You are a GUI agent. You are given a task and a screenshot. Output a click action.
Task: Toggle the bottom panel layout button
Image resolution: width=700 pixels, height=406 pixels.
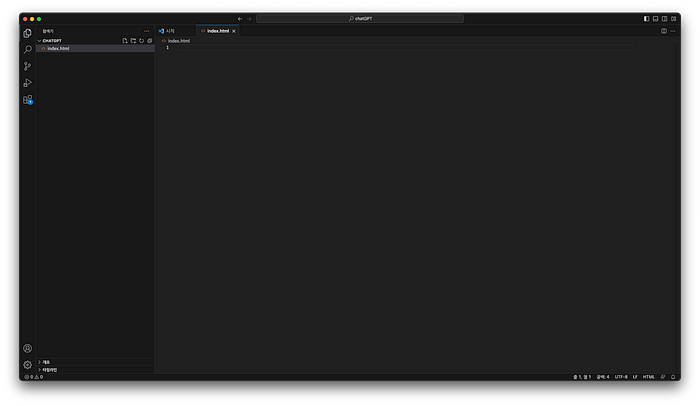(655, 18)
